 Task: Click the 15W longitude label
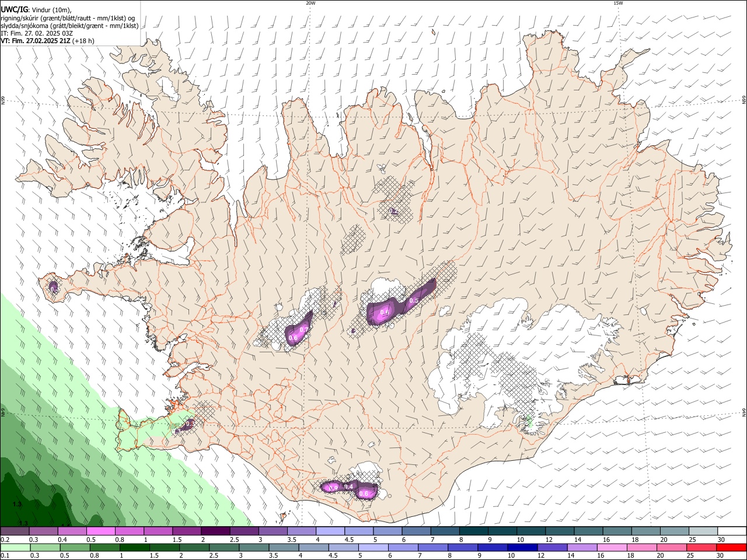[x=617, y=3]
